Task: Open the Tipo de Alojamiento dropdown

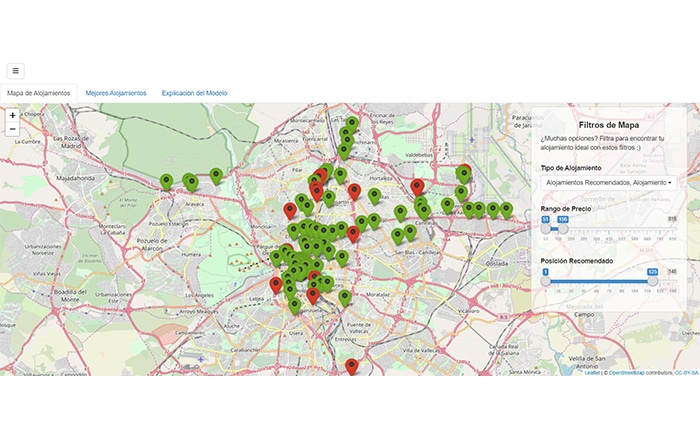Action: pyautogui.click(x=608, y=183)
